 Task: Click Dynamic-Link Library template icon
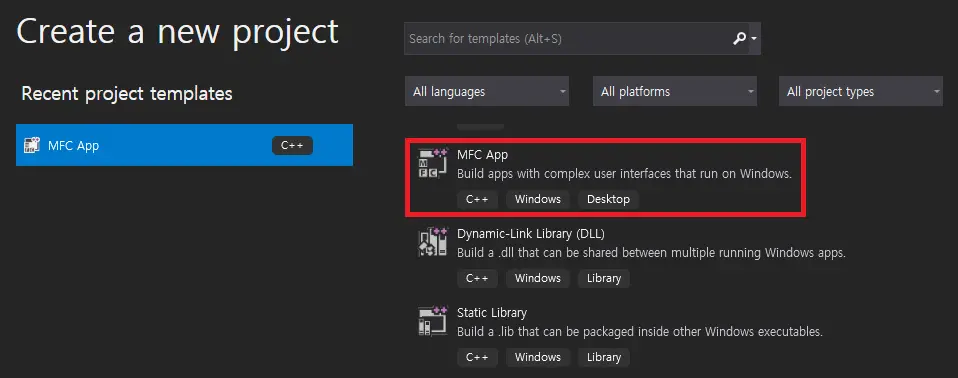pos(433,242)
